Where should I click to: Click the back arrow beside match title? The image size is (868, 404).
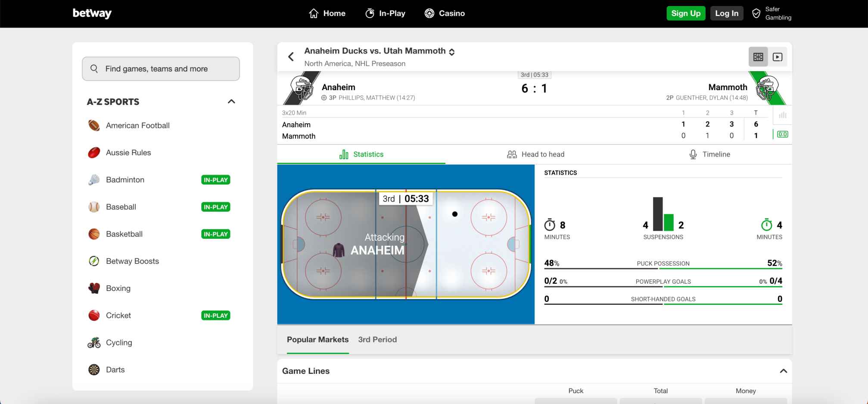[x=291, y=57]
